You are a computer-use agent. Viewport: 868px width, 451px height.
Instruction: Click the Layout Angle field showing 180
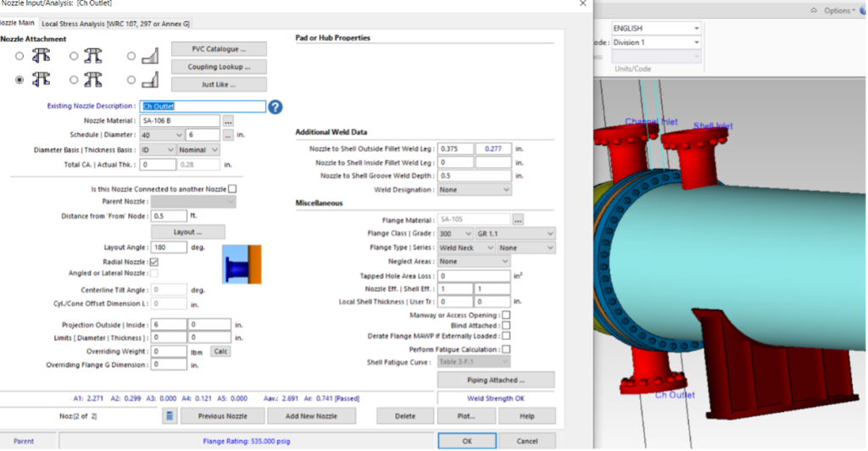tap(169, 248)
